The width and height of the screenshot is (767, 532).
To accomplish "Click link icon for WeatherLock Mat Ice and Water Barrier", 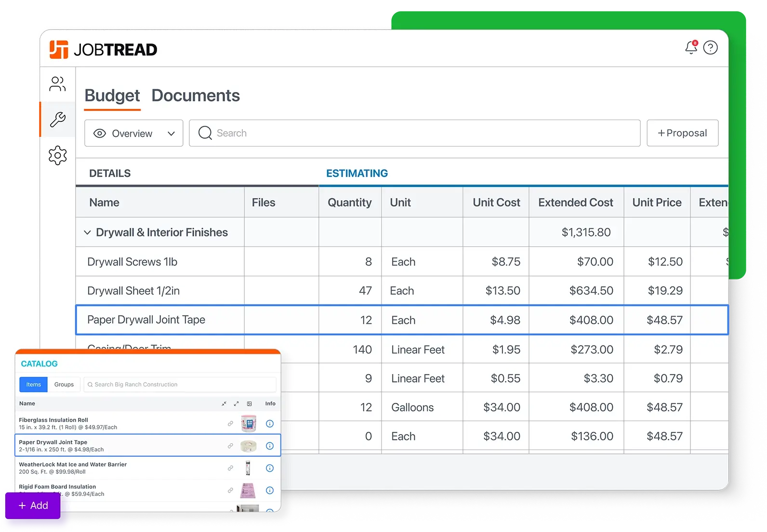I will [230, 468].
